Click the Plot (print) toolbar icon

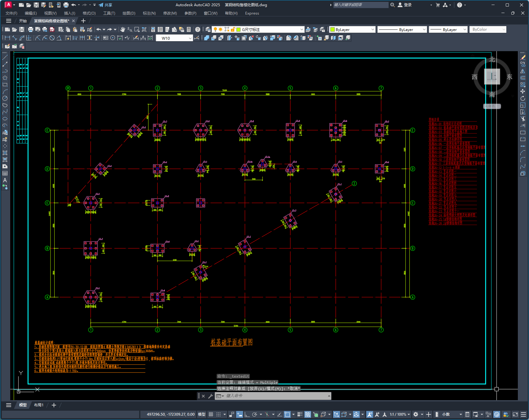(x=30, y=29)
